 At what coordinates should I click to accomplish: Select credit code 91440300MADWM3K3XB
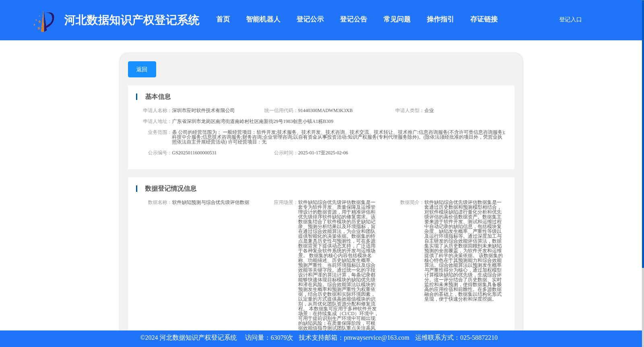click(x=325, y=110)
